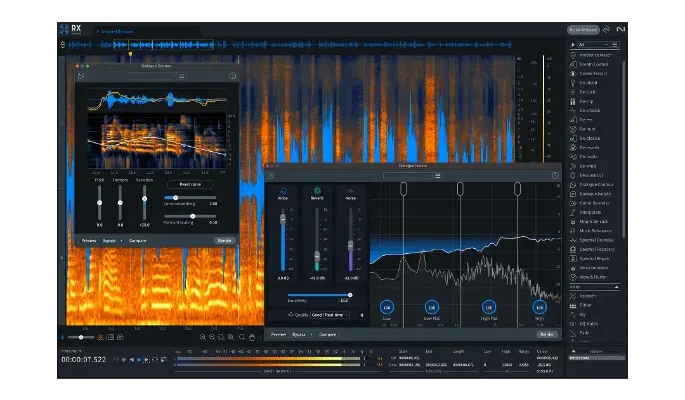685x400 pixels.
Task: Select the Breath Control module
Action: click(594, 64)
